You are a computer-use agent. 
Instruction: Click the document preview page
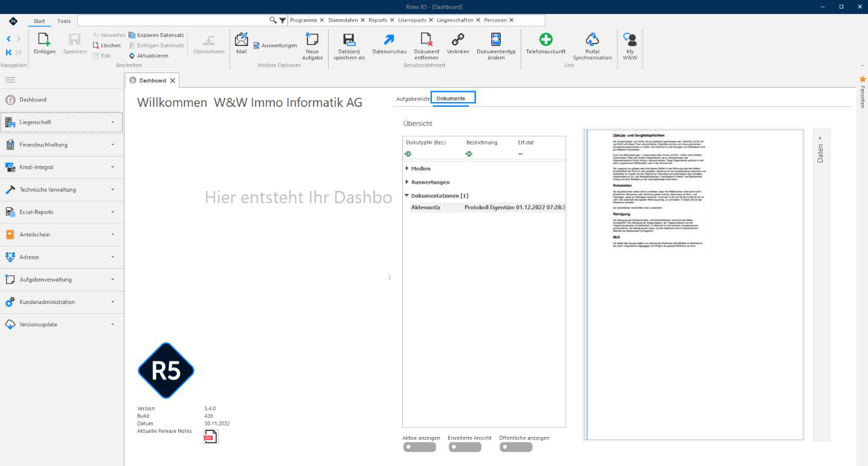tap(695, 285)
